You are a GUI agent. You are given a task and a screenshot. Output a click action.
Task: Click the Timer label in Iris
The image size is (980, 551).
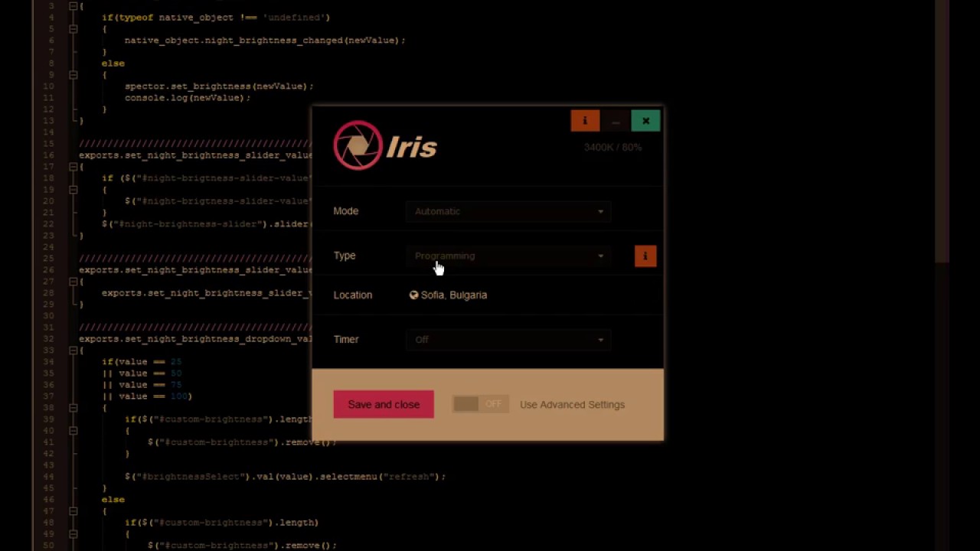tap(346, 340)
